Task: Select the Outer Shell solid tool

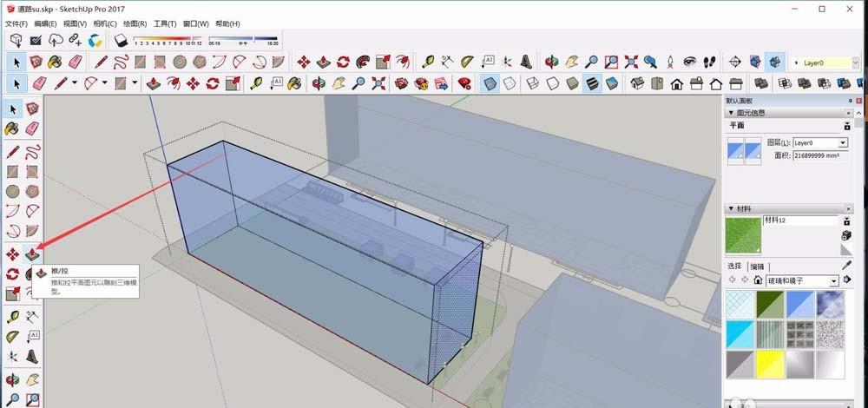Action: click(x=761, y=83)
